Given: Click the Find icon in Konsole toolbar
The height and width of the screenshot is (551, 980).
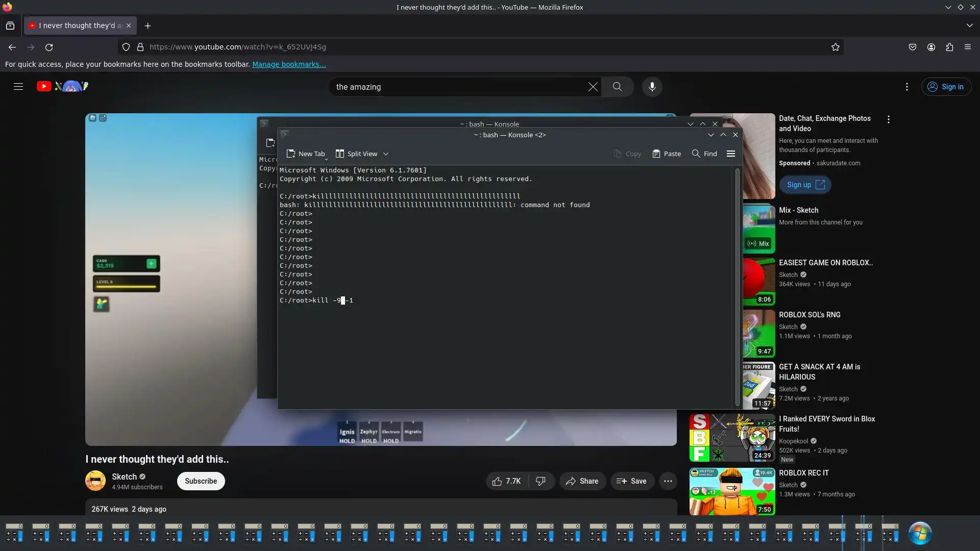Looking at the screenshot, I should [x=696, y=154].
